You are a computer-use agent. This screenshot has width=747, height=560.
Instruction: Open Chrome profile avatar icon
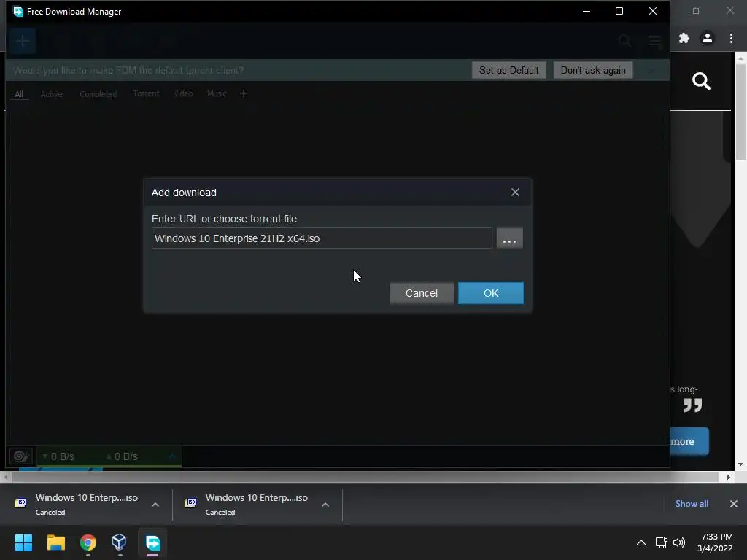(708, 38)
